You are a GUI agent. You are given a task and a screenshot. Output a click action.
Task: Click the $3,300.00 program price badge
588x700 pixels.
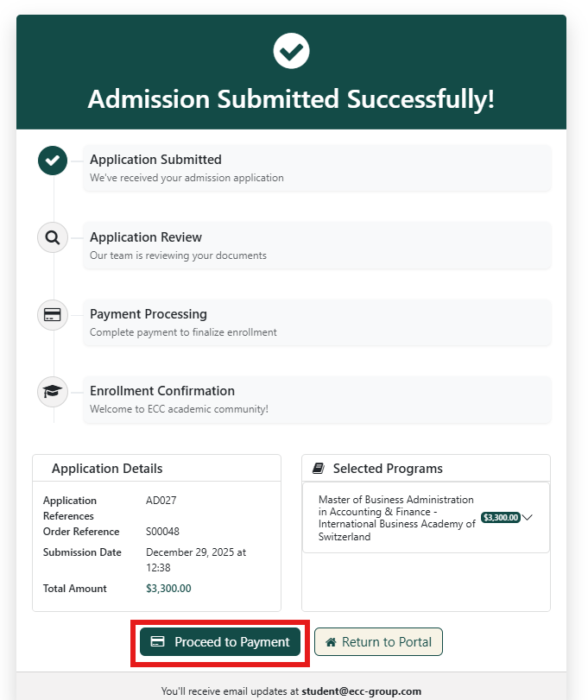click(x=501, y=518)
